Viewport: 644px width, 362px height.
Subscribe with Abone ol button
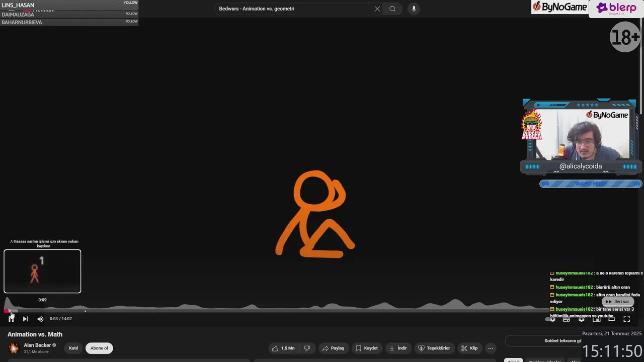tap(99, 348)
